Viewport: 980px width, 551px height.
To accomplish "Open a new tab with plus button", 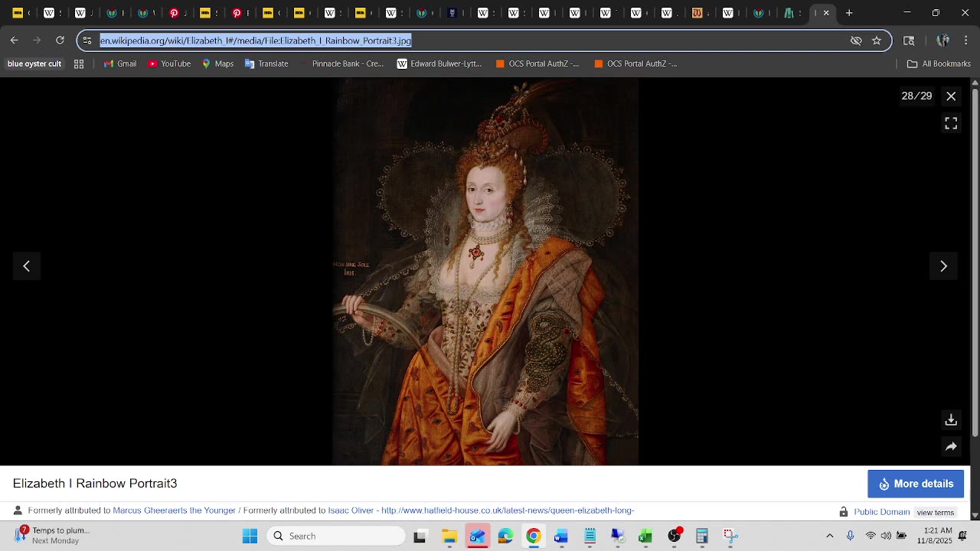I will click(x=849, y=13).
